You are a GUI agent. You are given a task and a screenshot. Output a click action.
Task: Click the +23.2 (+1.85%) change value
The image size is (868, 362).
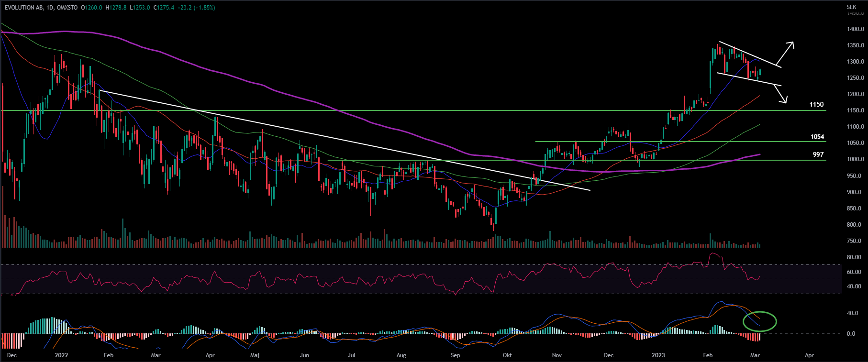pyautogui.click(x=196, y=8)
